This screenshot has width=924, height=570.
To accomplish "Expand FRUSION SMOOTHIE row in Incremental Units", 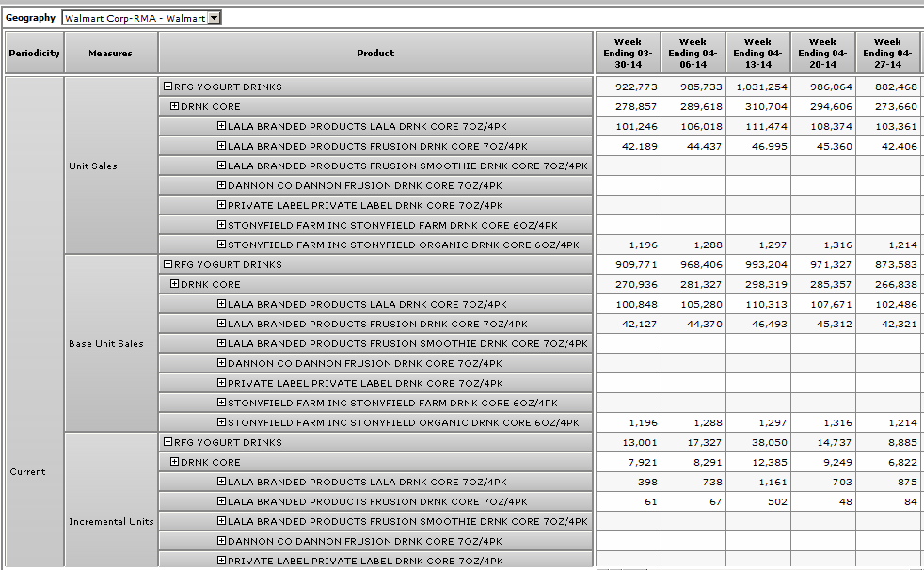I will [x=222, y=521].
